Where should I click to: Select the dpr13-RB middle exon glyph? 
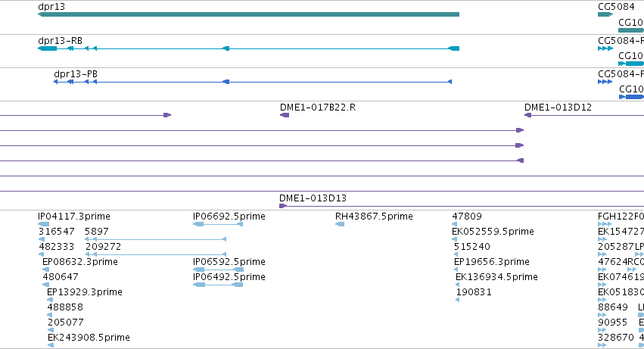click(x=226, y=48)
